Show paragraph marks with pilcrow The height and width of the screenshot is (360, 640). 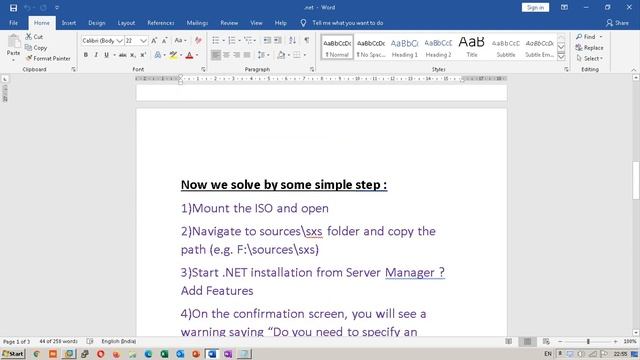coord(307,40)
